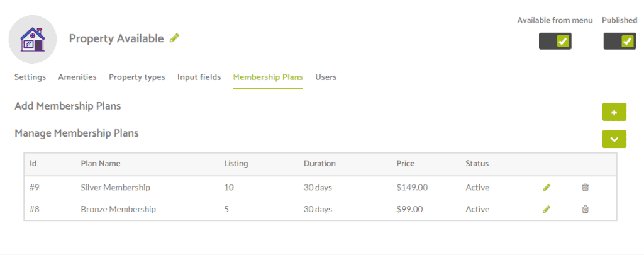Click the Plan Name column header

click(101, 163)
